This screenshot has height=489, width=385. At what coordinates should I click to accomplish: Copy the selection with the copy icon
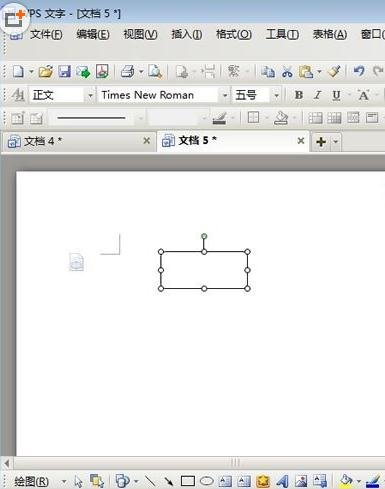[x=268, y=71]
